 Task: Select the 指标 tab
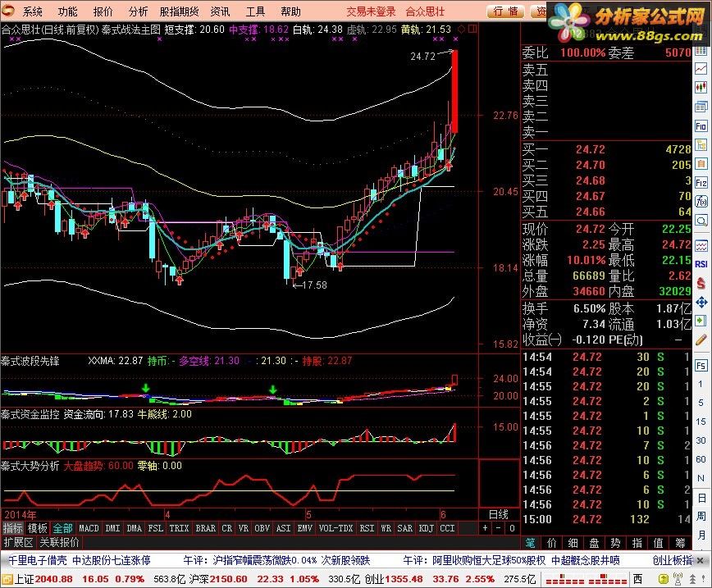pos(13,528)
